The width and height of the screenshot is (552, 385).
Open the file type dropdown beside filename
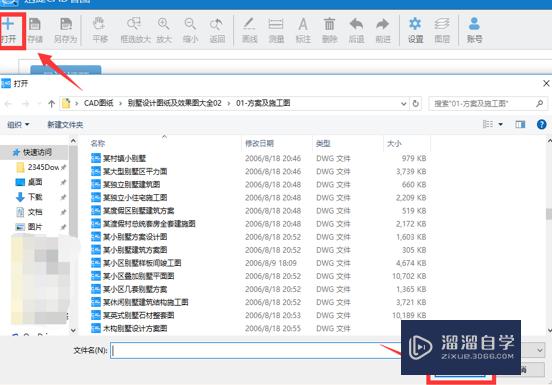tap(540, 350)
